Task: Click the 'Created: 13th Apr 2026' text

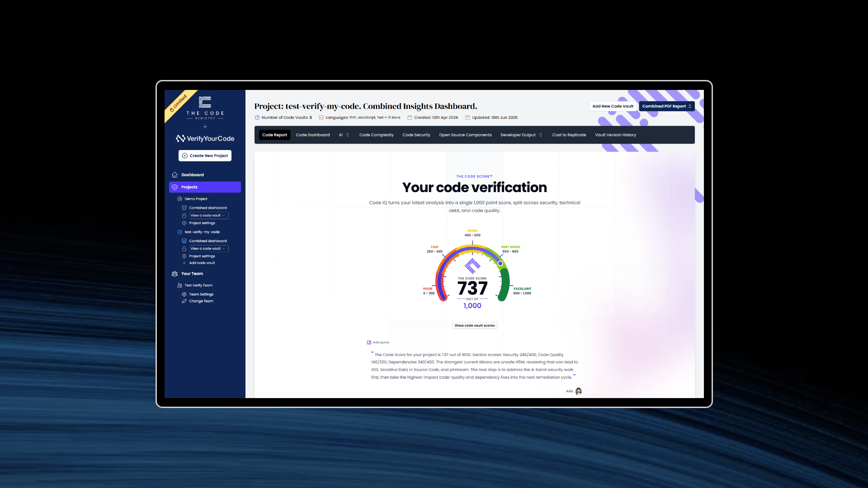Action: 436,117
